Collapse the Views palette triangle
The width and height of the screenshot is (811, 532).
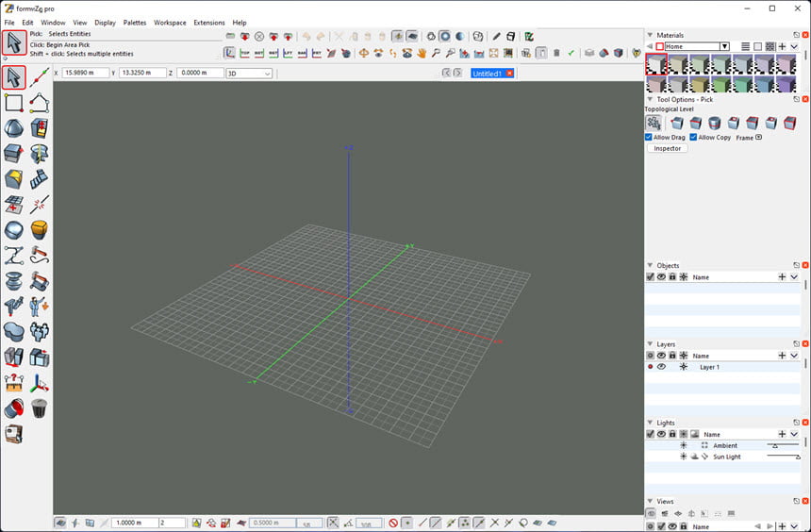[x=650, y=502]
